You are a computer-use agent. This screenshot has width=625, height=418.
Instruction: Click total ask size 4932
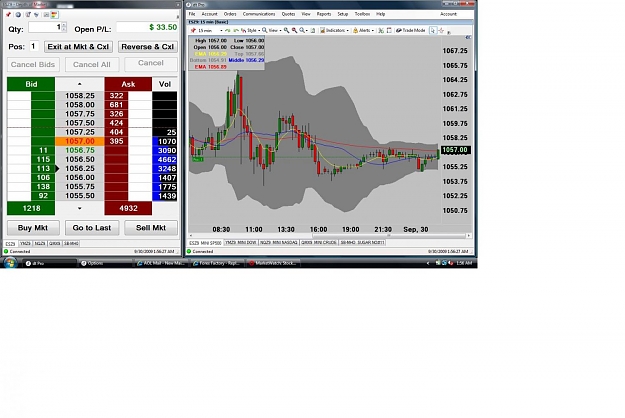pyautogui.click(x=128, y=208)
